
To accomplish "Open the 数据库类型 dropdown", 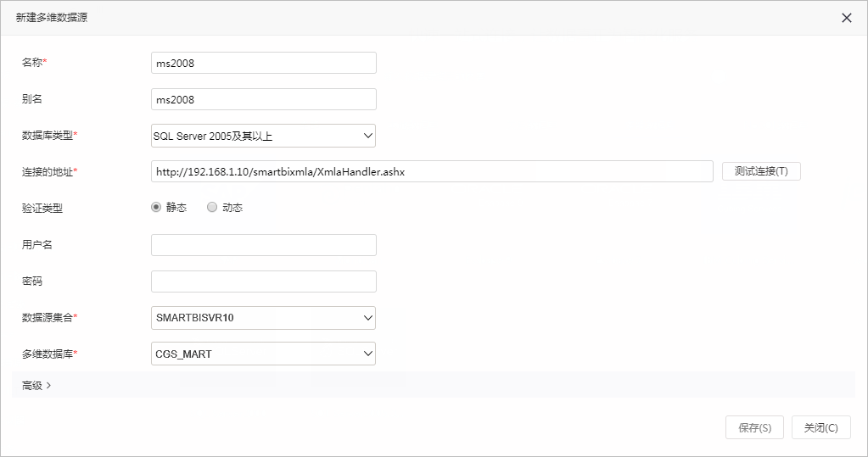I will point(264,136).
